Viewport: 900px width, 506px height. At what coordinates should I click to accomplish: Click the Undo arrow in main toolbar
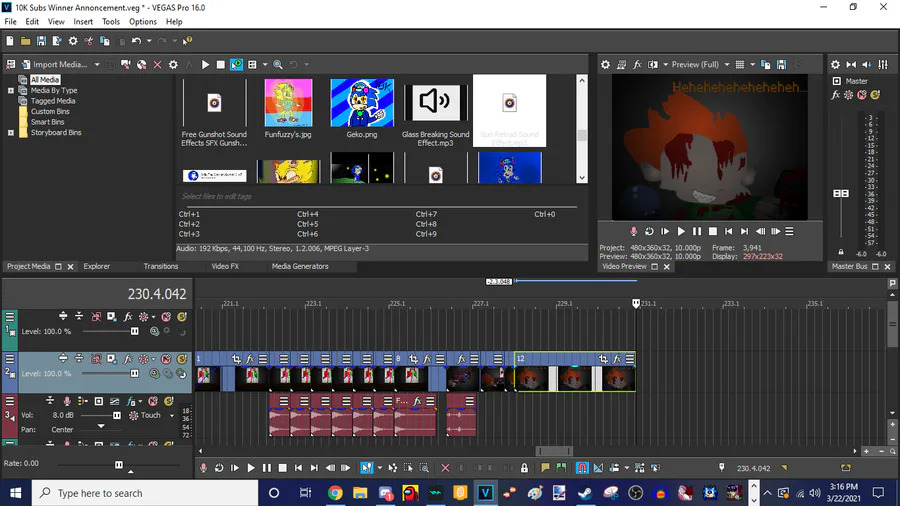pyautogui.click(x=136, y=41)
